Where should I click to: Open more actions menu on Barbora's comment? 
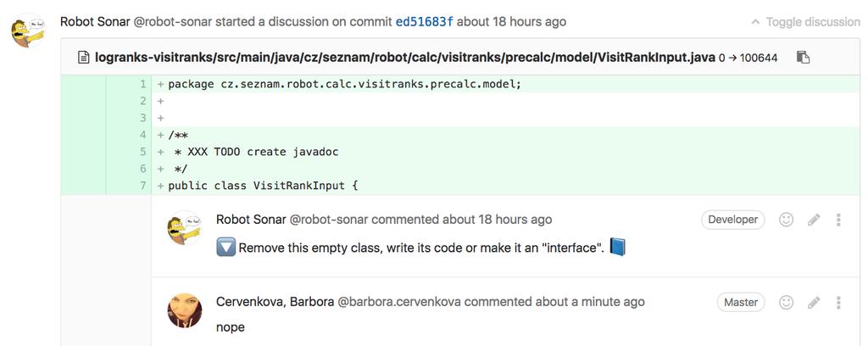pos(838,302)
